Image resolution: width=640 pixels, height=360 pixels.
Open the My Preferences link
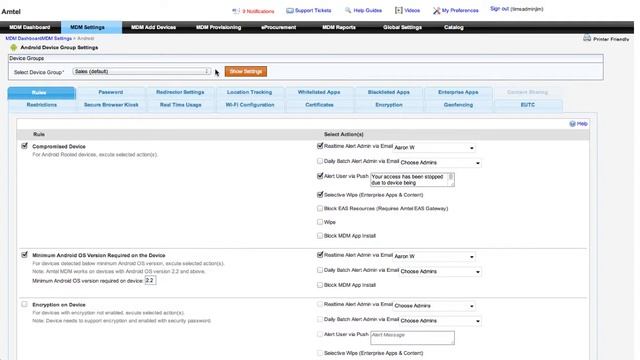coord(460,11)
